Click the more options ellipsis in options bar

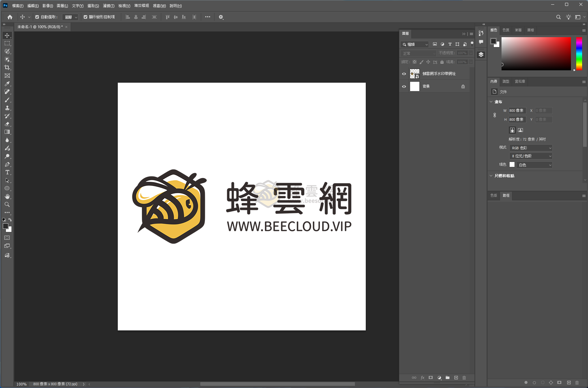(x=208, y=17)
